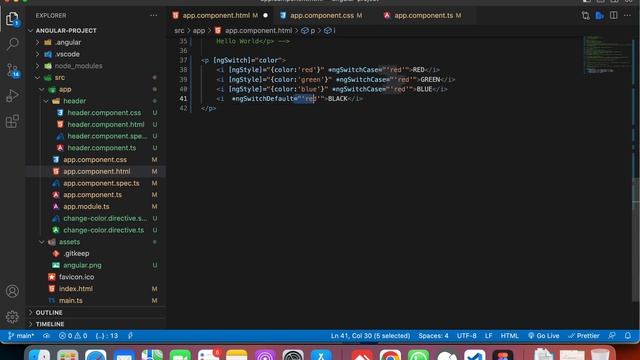This screenshot has height=360, width=640.
Task: Open Manage gear in activity bar
Action: click(12, 317)
